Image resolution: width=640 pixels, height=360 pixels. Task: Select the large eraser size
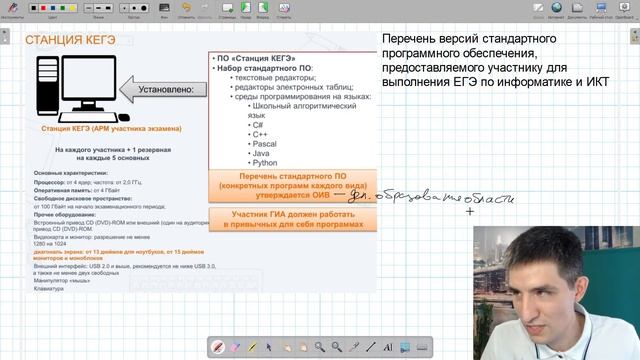pyautogui.click(x=144, y=8)
